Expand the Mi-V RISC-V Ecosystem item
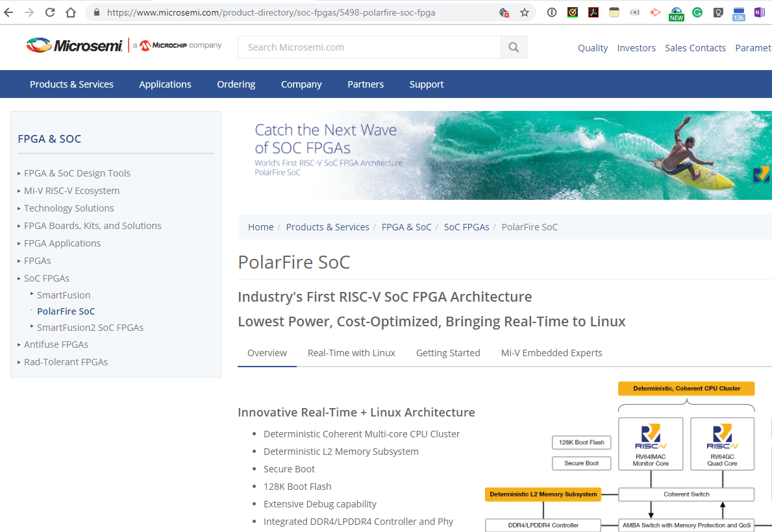 pos(71,191)
